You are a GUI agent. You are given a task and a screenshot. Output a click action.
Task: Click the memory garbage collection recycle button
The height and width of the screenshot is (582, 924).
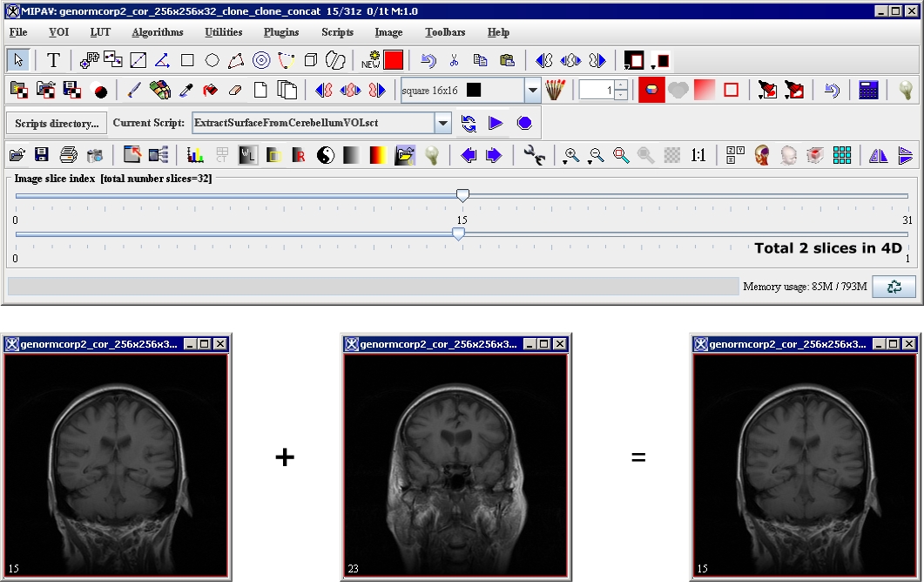point(894,287)
